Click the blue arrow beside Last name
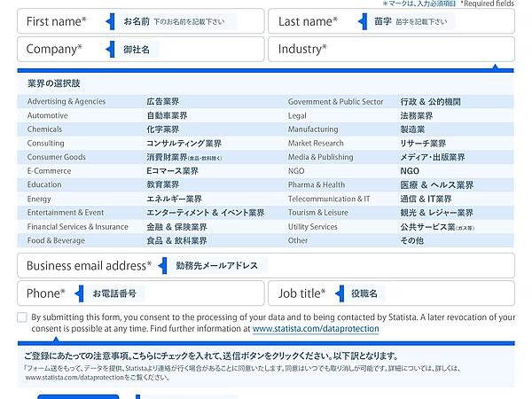The height and width of the screenshot is (399, 532). pos(360,21)
